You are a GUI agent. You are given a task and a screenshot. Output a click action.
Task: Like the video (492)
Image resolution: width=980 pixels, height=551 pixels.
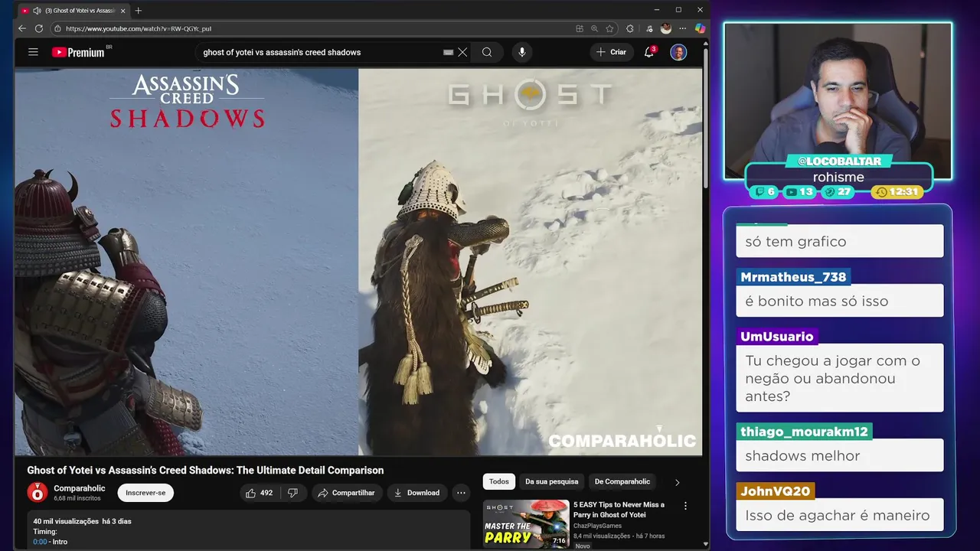[x=260, y=493]
